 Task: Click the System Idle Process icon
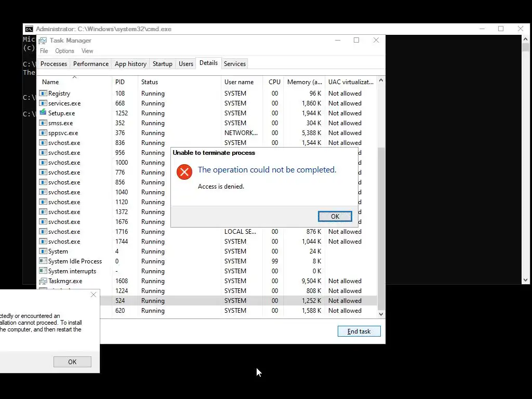(43, 261)
